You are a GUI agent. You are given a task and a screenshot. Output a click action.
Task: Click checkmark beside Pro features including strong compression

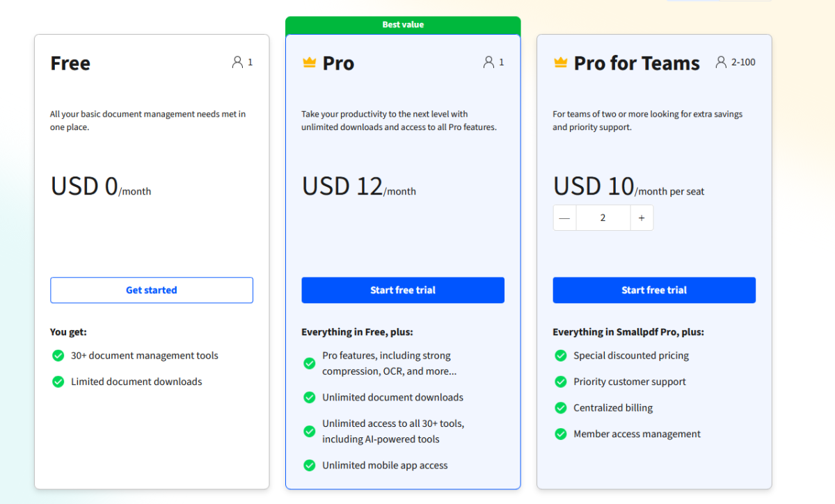pyautogui.click(x=309, y=363)
